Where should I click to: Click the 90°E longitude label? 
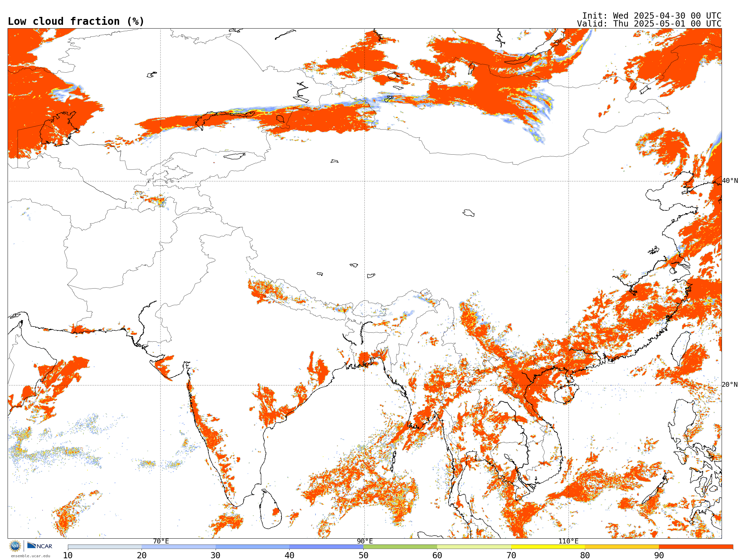click(x=365, y=541)
